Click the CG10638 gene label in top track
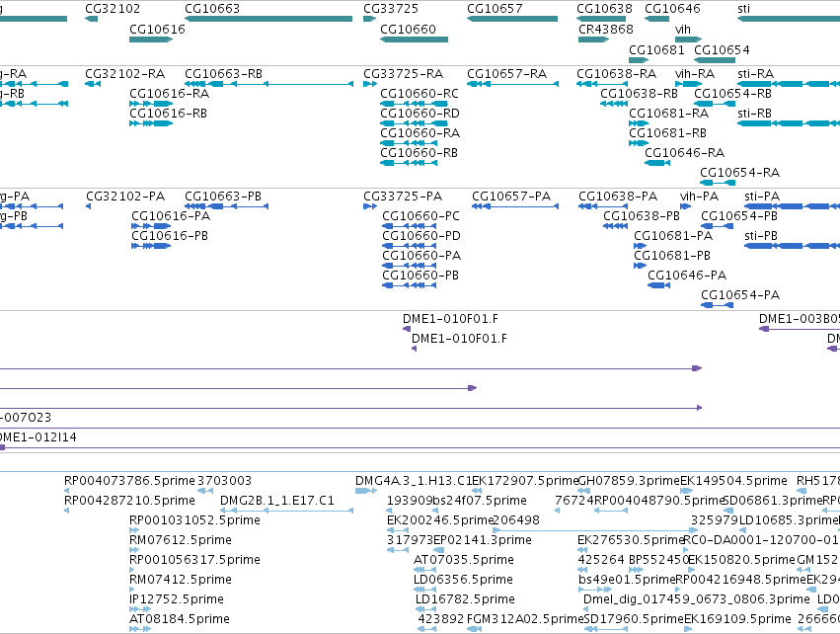840x634 pixels. [x=604, y=9]
